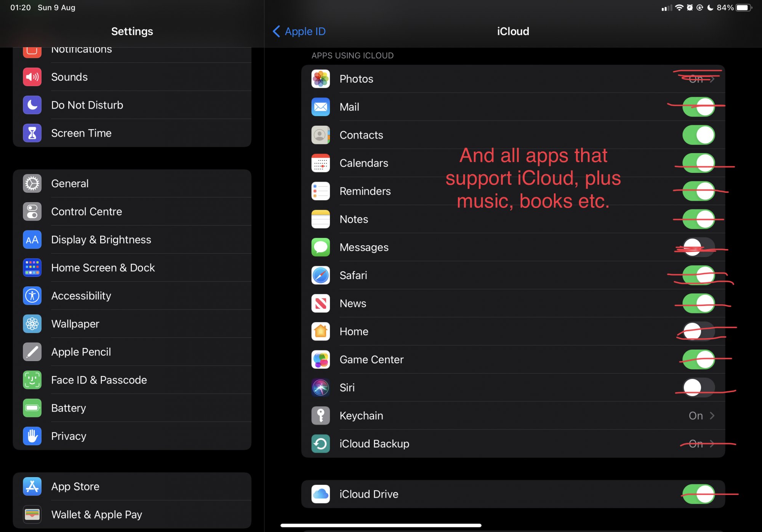Tap the clock time in status bar
This screenshot has height=532, width=762.
point(21,8)
